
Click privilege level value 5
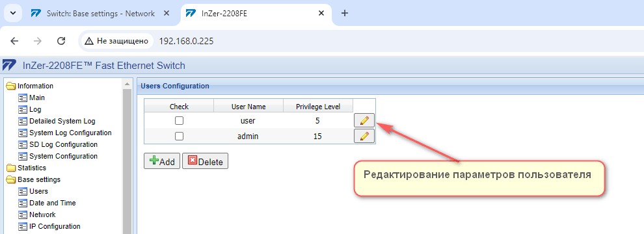point(318,121)
